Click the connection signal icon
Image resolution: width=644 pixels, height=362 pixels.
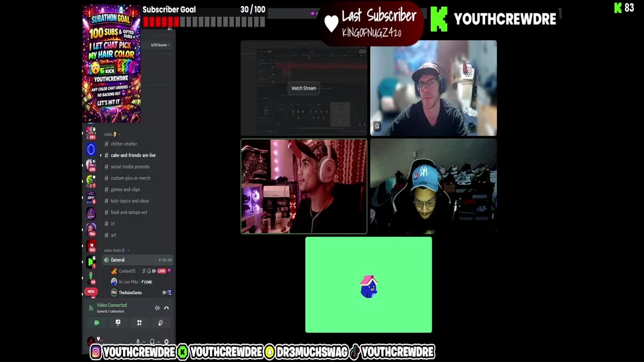91,308
